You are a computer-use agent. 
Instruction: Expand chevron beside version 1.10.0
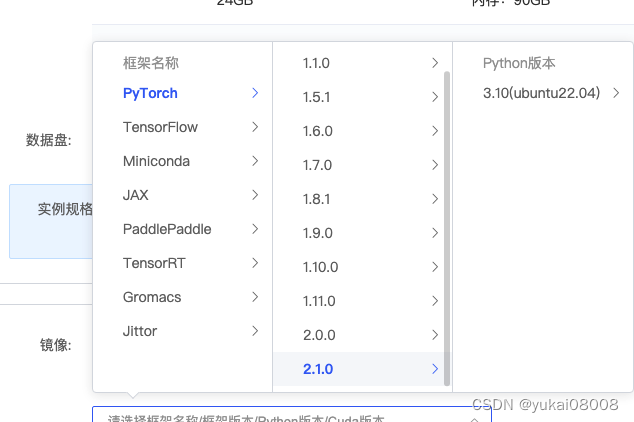(435, 267)
